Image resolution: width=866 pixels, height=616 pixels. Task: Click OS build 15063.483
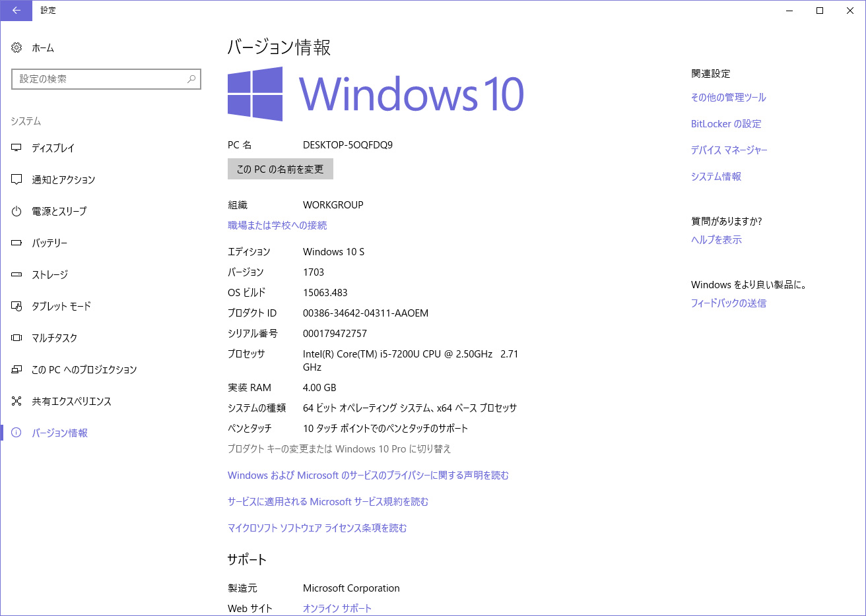325,292
